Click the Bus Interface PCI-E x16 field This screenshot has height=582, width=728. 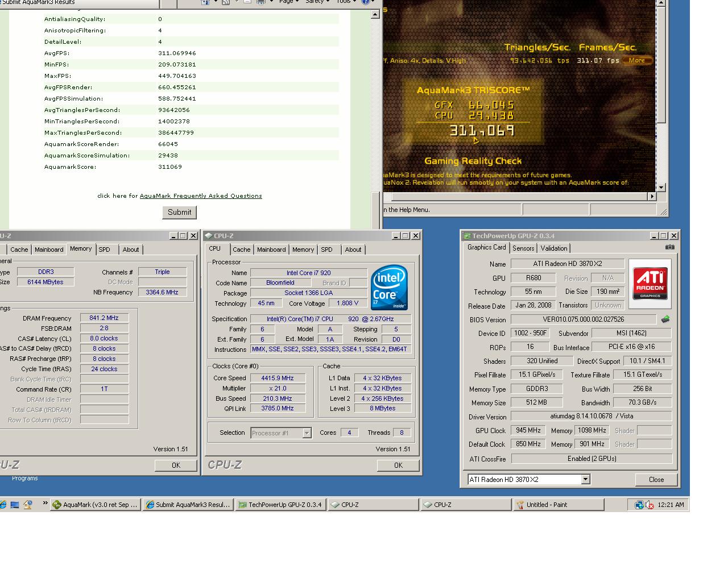pyautogui.click(x=631, y=347)
